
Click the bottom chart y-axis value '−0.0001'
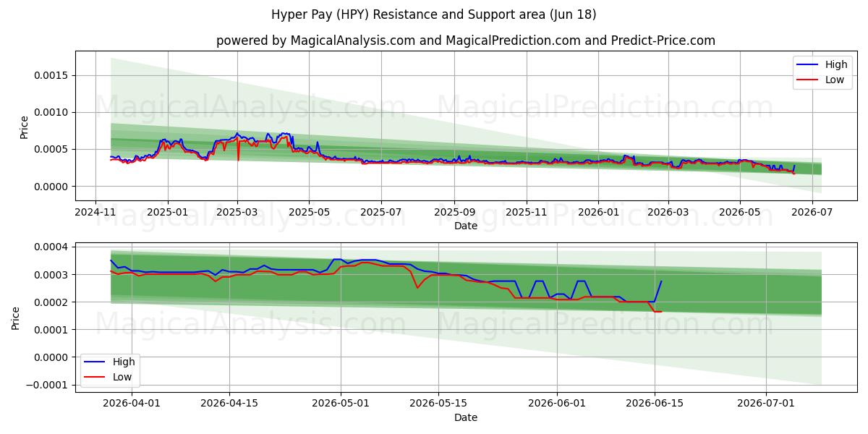(x=47, y=385)
